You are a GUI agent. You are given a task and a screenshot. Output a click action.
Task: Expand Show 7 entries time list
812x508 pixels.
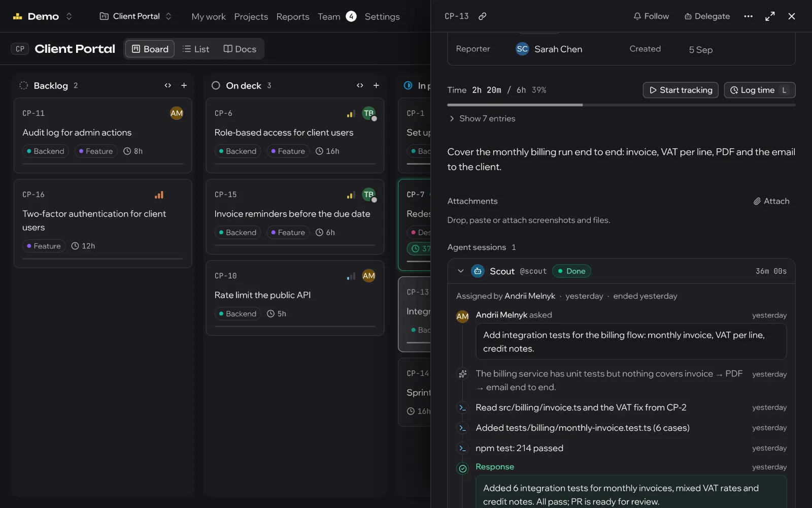[482, 118]
